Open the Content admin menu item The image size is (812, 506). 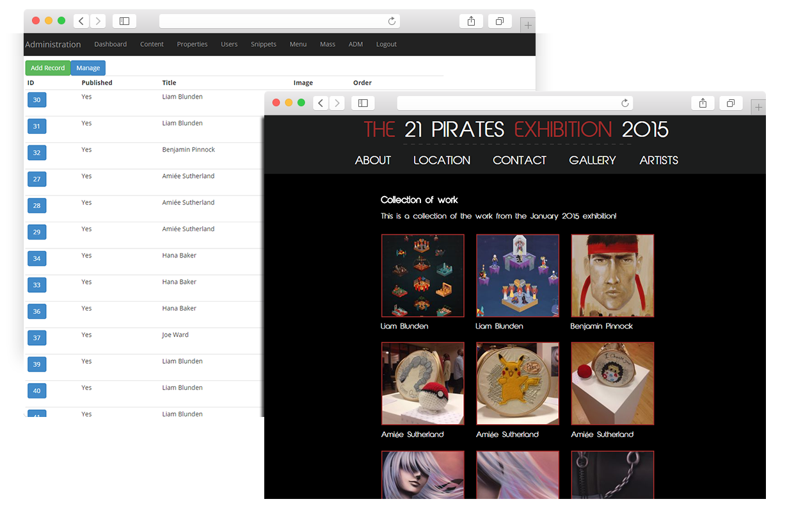click(x=152, y=44)
